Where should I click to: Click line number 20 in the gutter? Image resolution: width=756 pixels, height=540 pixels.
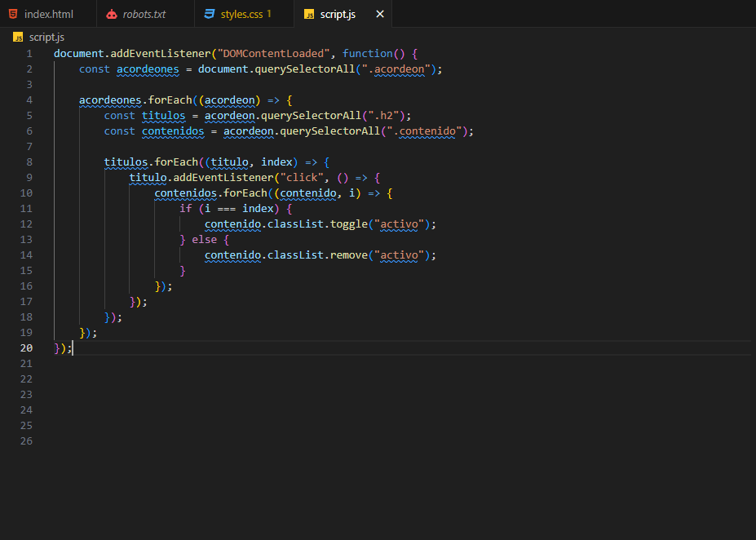click(x=26, y=348)
